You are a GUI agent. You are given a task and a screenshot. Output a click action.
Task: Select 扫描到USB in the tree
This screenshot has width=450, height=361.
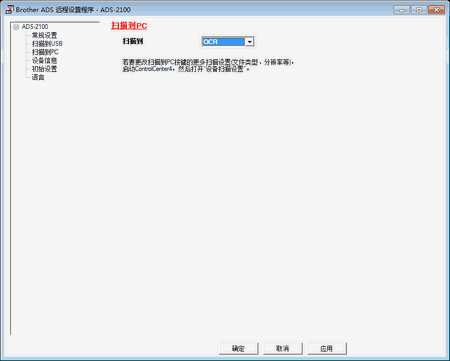click(47, 44)
